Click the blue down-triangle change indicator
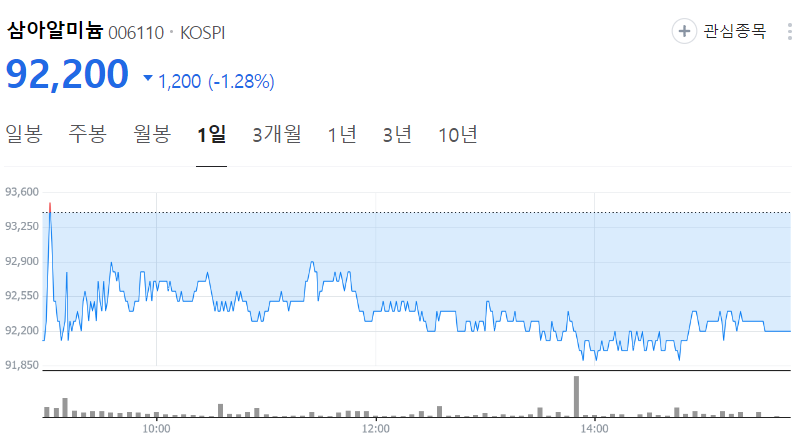801x437 pixels. tap(148, 78)
